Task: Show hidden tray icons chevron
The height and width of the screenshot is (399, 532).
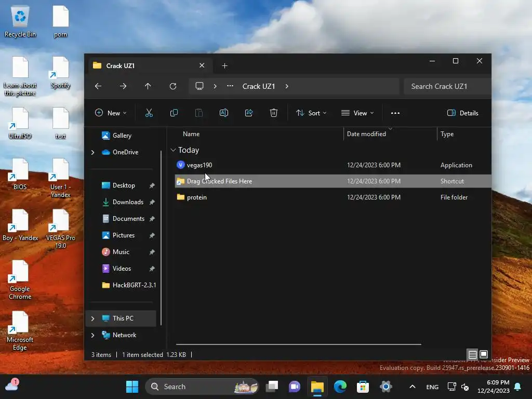Action: 412,387
